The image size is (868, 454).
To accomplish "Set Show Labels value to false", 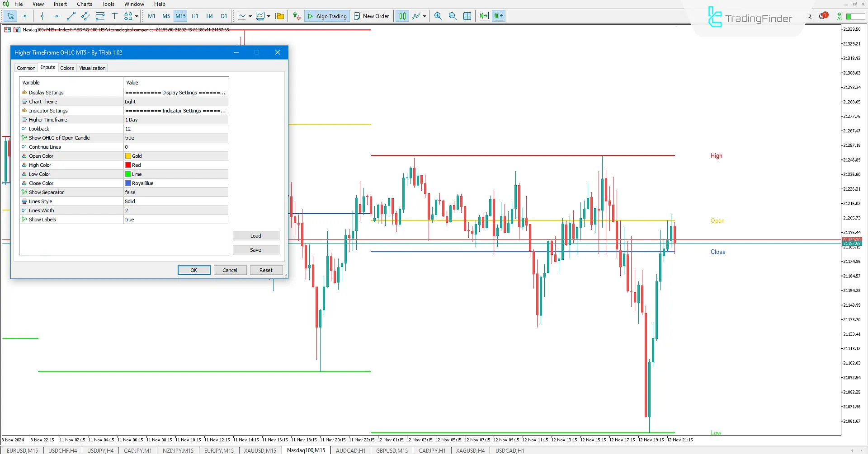I will [x=175, y=220].
